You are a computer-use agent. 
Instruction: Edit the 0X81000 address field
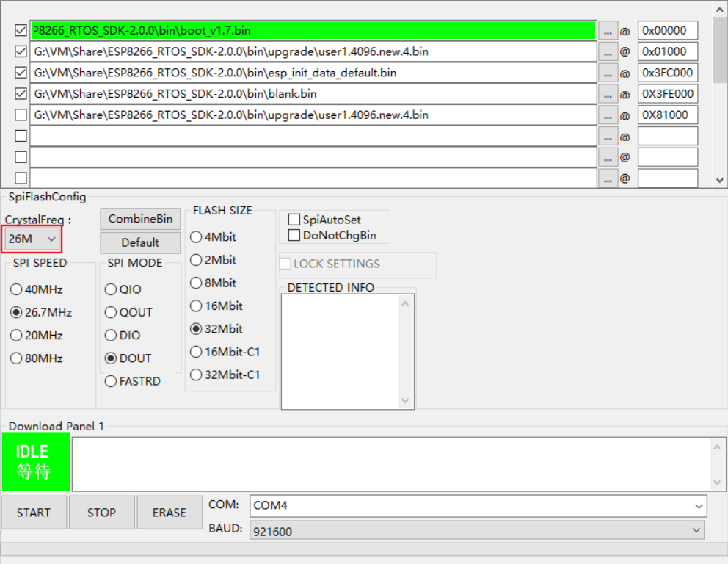(x=668, y=115)
